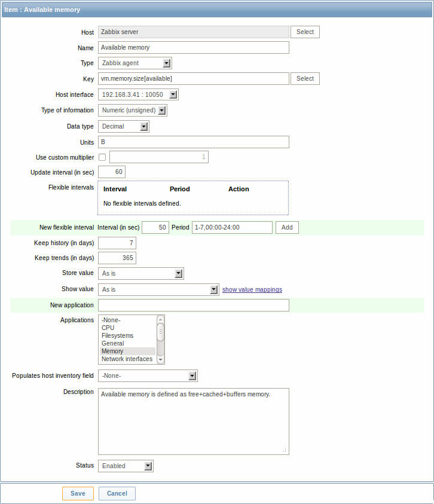The height and width of the screenshot is (504, 434).
Task: Open the Status dropdown showing Enabled
Action: click(126, 466)
